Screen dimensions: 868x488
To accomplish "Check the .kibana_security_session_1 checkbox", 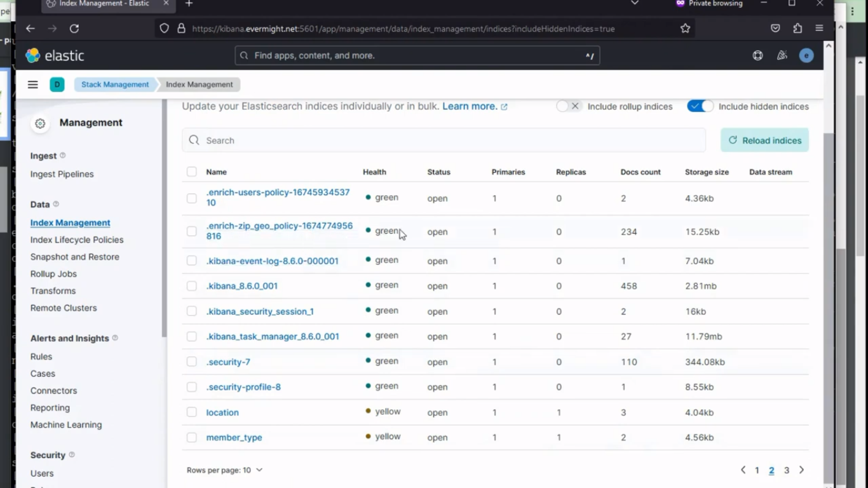I will click(x=192, y=311).
